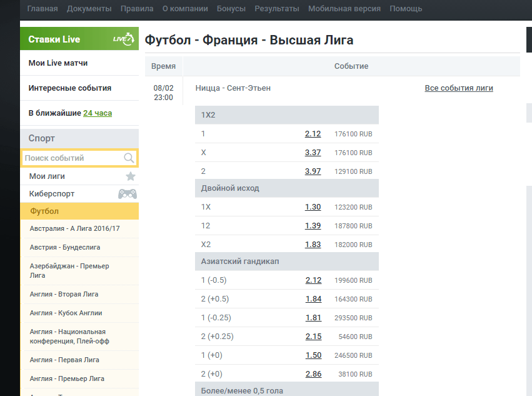
Task: Click odds 1.50 for handicap 1 (+0)
Action: click(x=313, y=355)
